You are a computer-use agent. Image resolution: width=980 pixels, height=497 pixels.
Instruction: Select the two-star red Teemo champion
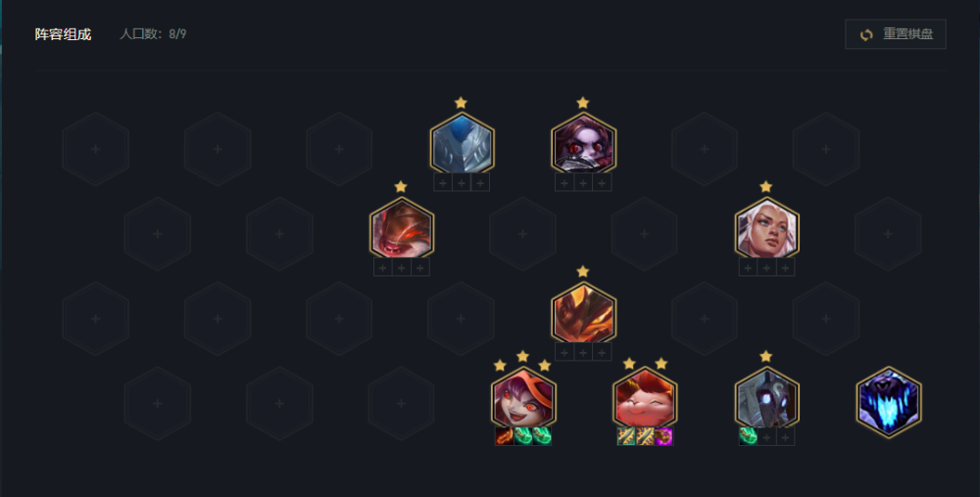[x=645, y=398]
